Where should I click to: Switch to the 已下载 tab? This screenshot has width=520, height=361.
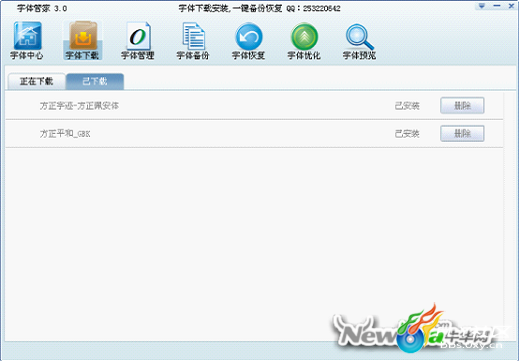point(95,81)
